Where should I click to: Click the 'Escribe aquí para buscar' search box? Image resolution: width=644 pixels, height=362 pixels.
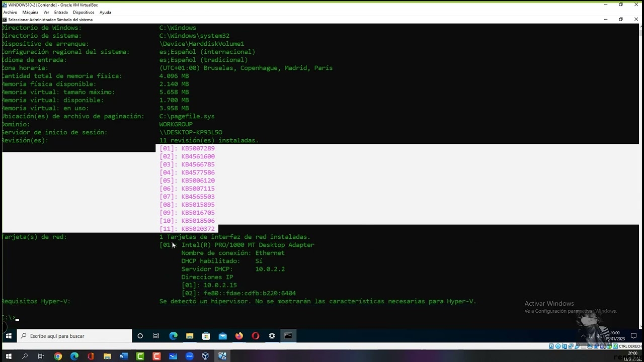coord(75,336)
